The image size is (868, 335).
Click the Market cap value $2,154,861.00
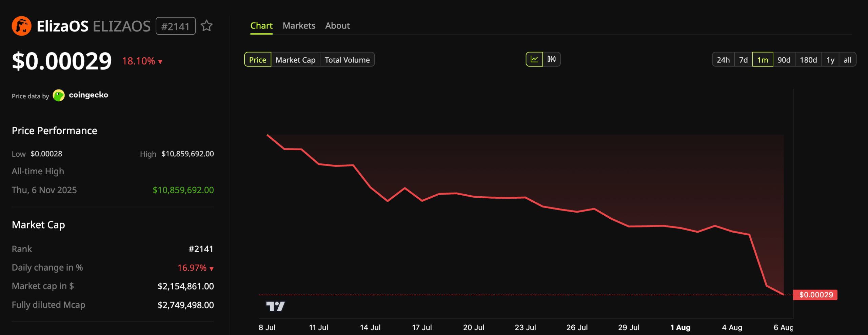[186, 286]
